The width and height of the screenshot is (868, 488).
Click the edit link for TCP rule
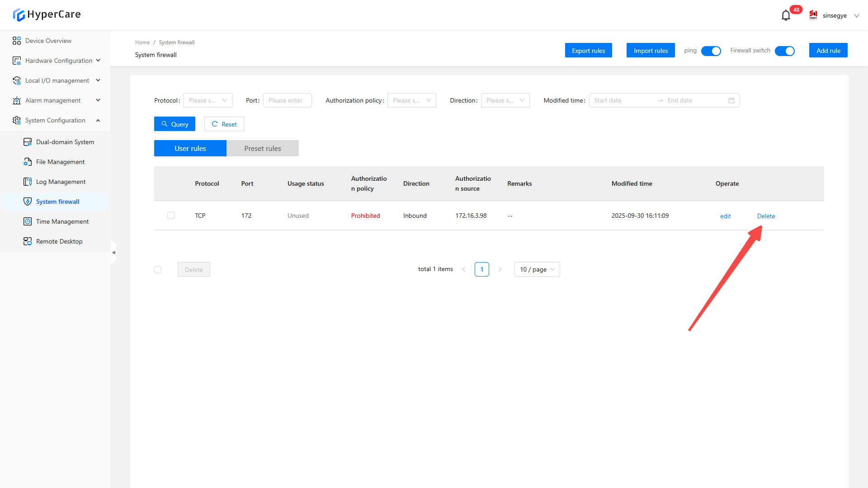click(x=725, y=216)
